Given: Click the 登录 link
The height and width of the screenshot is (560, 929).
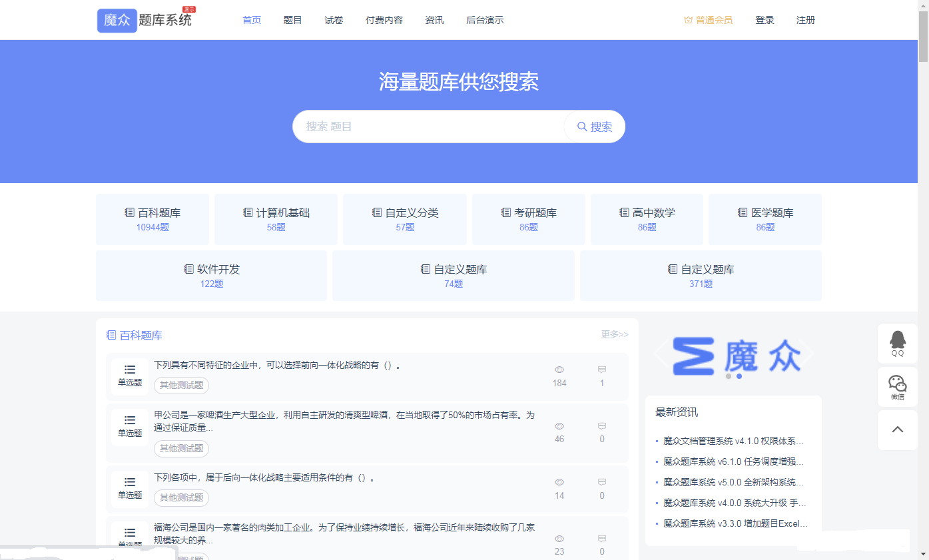Looking at the screenshot, I should click(x=765, y=20).
